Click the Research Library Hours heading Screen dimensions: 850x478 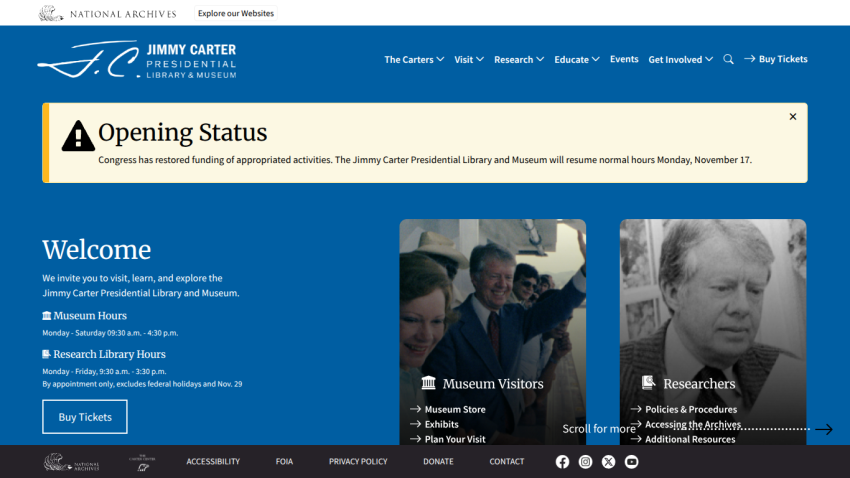[x=110, y=354]
